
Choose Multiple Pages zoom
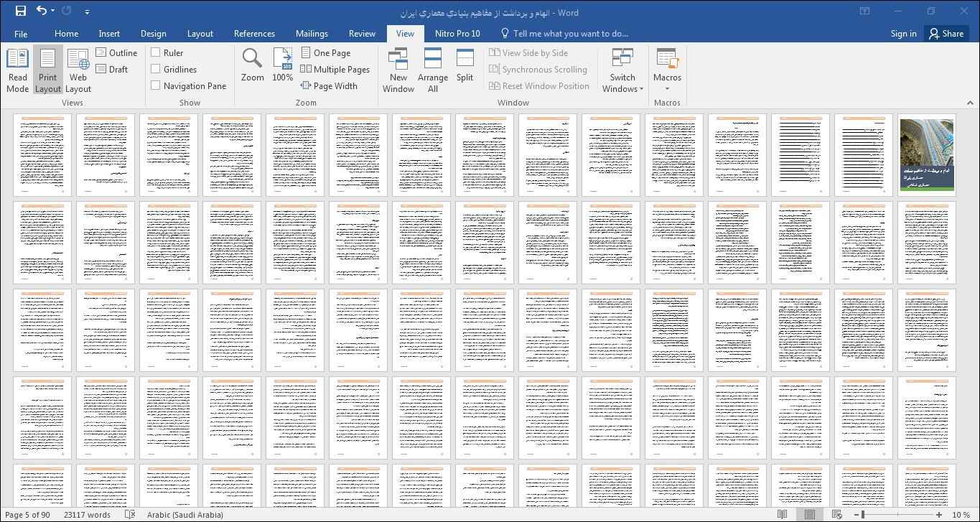[335, 70]
